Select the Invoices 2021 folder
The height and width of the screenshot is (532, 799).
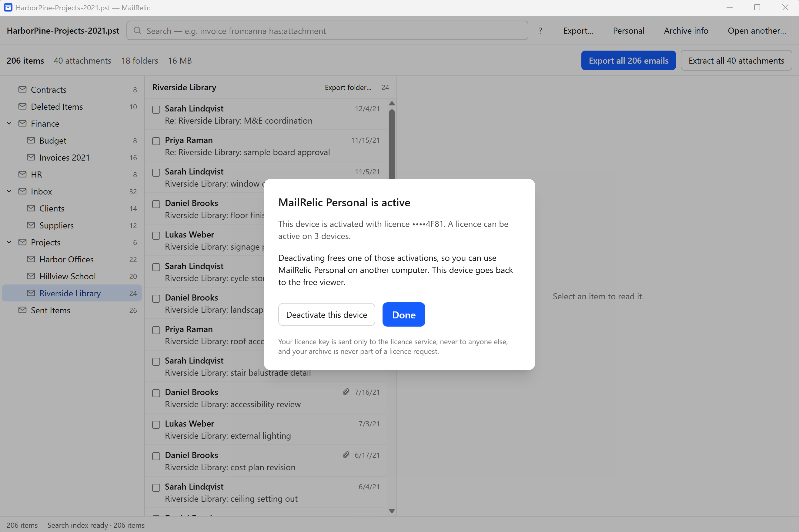click(72, 158)
